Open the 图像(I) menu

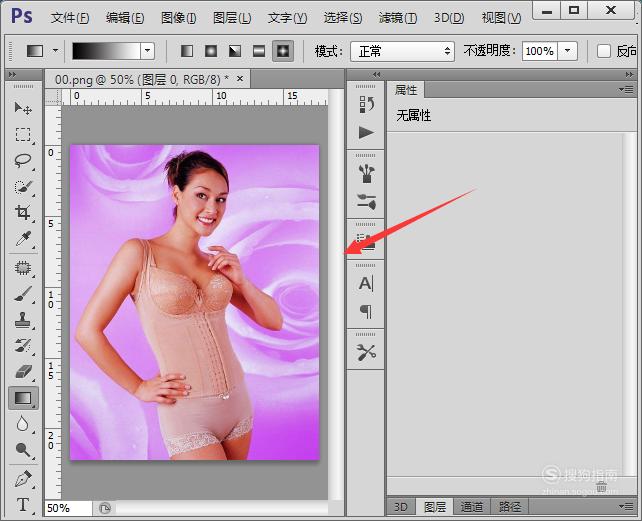click(179, 18)
